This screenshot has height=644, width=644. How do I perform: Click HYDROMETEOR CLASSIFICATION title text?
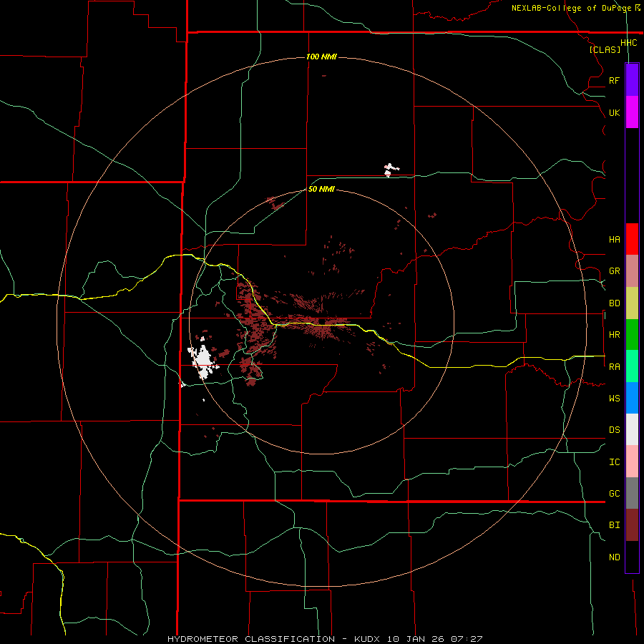tap(251, 639)
